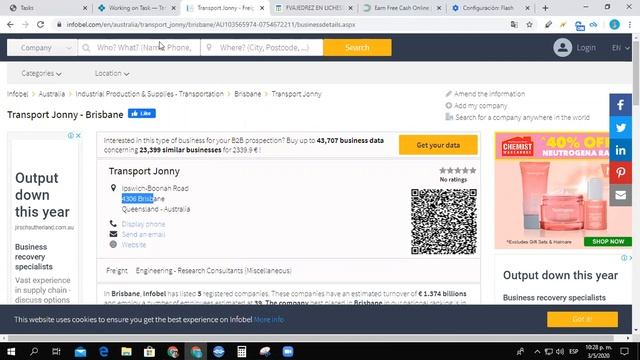Close the Transport Jonny tab
The width and height of the screenshot is (640, 360).
click(262, 8)
